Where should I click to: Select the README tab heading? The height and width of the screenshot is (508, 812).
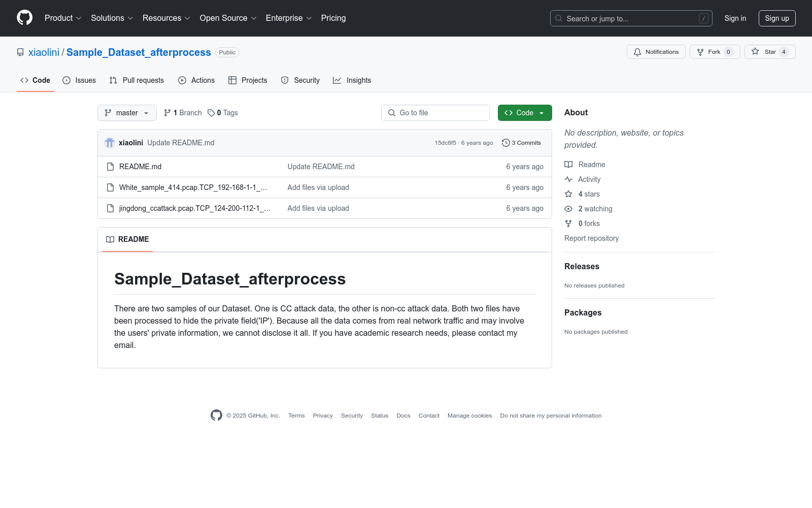pyautogui.click(x=127, y=239)
